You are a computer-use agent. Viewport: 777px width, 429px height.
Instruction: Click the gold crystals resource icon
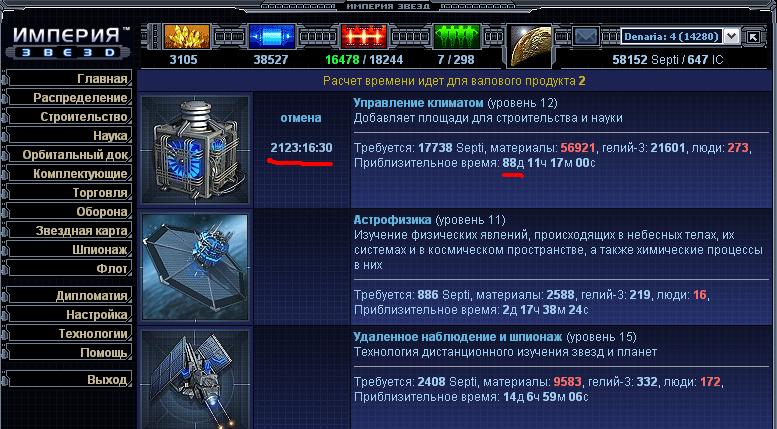pos(186,36)
